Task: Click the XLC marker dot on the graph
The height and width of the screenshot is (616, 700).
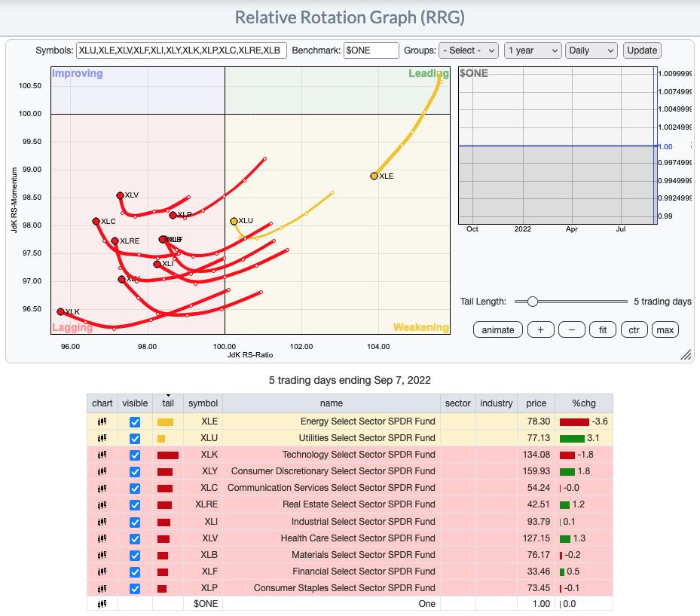Action: pos(96,221)
